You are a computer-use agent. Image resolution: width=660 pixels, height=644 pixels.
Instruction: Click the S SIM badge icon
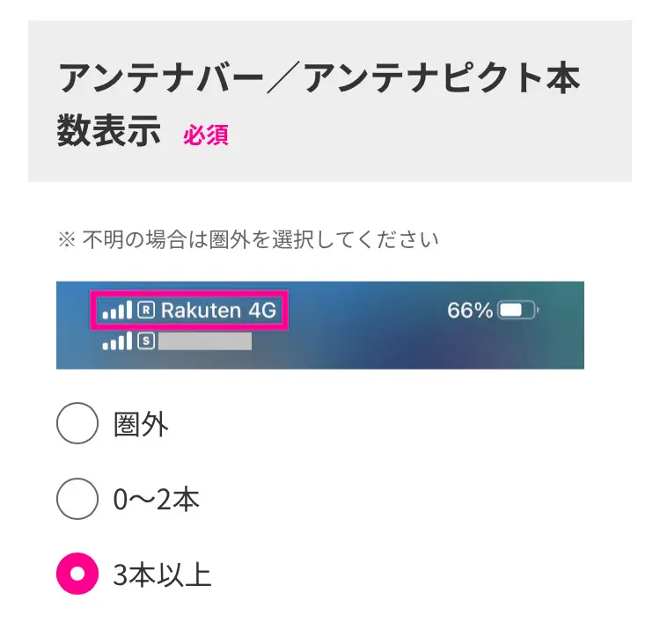click(x=146, y=340)
